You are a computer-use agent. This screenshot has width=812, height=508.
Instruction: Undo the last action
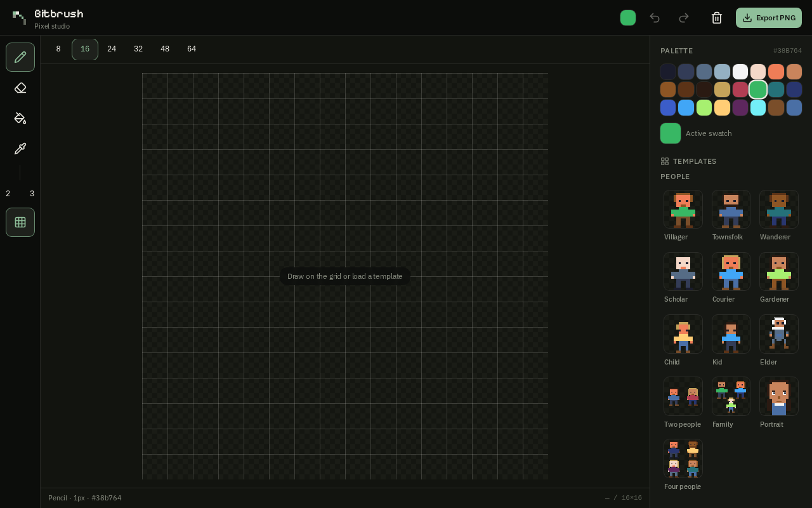[x=655, y=18]
